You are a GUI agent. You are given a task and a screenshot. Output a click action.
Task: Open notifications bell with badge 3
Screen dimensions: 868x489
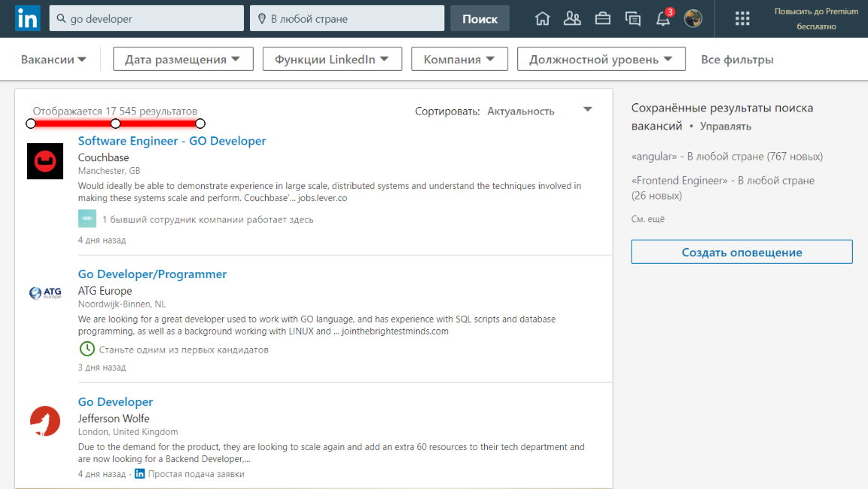663,17
